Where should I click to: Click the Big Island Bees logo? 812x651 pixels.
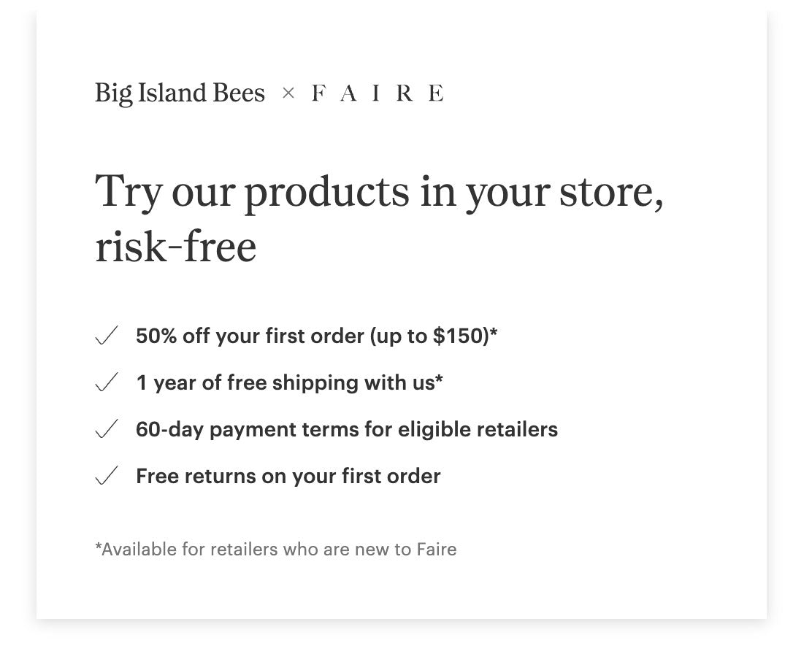tap(180, 93)
